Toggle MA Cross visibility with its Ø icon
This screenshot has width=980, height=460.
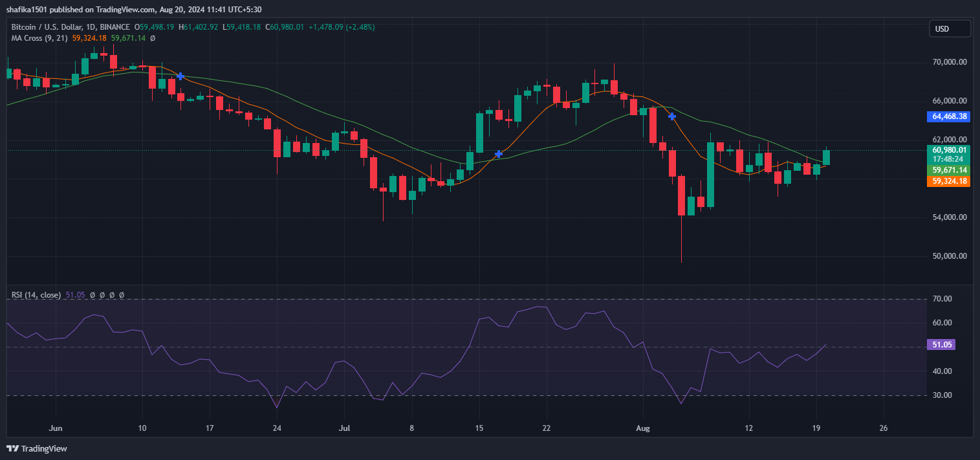point(152,38)
